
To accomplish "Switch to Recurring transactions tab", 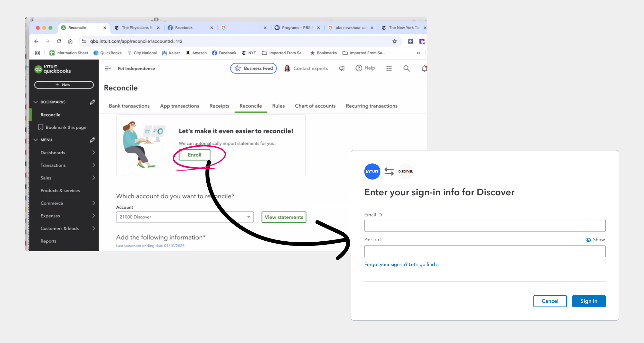I will (371, 106).
